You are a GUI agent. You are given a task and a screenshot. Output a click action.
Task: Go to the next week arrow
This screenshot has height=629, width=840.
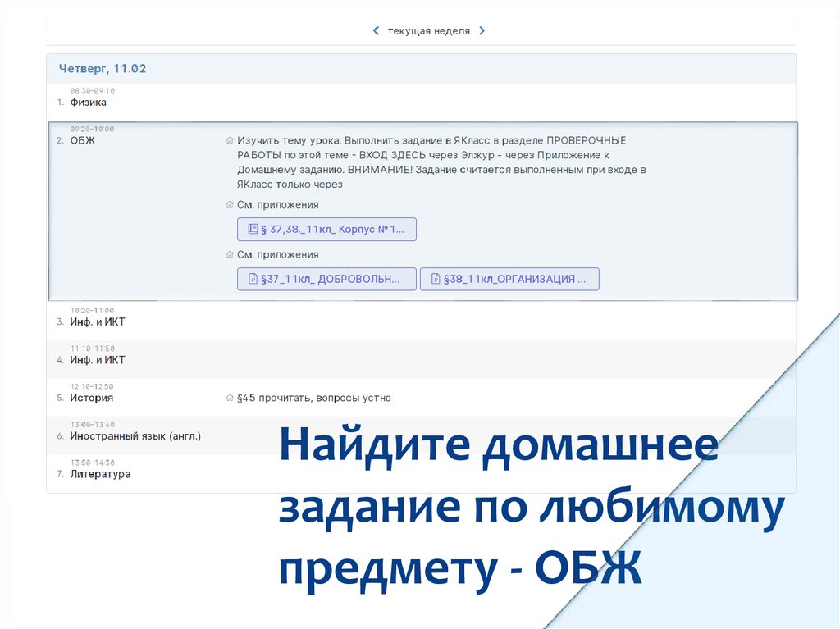(x=482, y=31)
